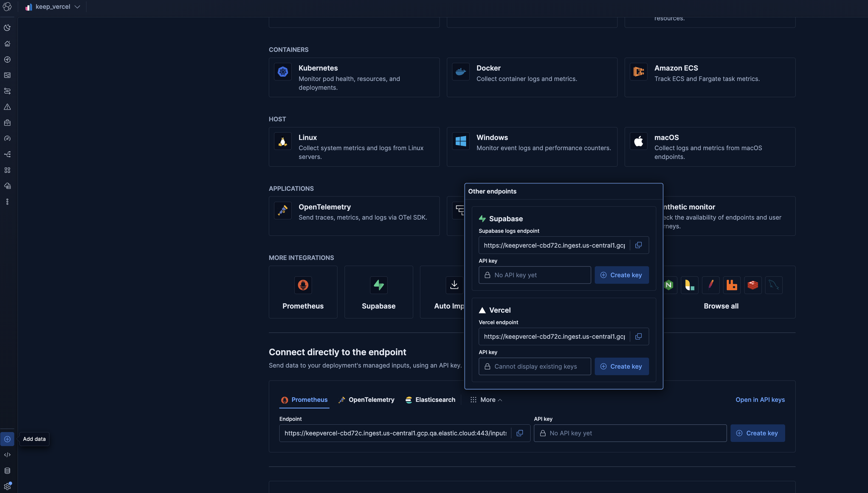This screenshot has width=868, height=493.
Task: Click the Kubernetes wheel icon
Action: (x=283, y=72)
